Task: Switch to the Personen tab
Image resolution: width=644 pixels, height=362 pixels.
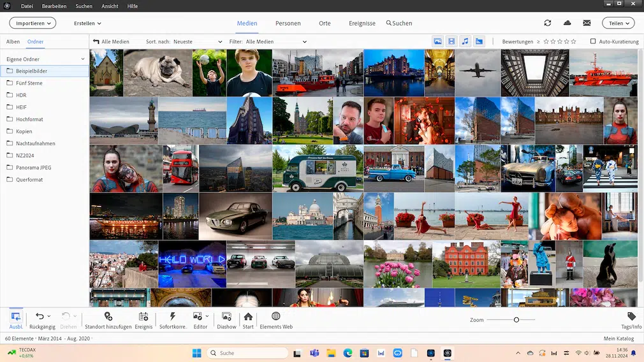Action: [288, 23]
